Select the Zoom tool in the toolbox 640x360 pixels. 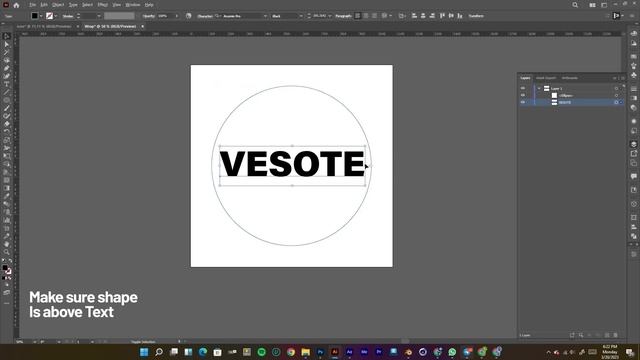[7, 252]
